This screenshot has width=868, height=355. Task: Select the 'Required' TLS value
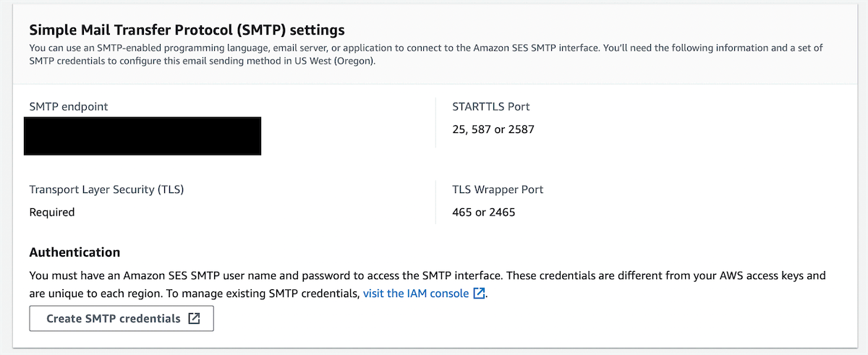(52, 213)
